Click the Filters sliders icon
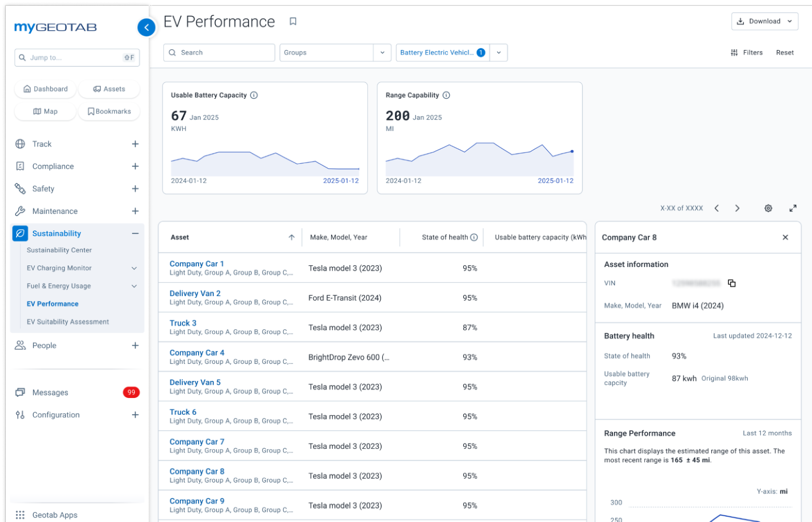 point(734,52)
